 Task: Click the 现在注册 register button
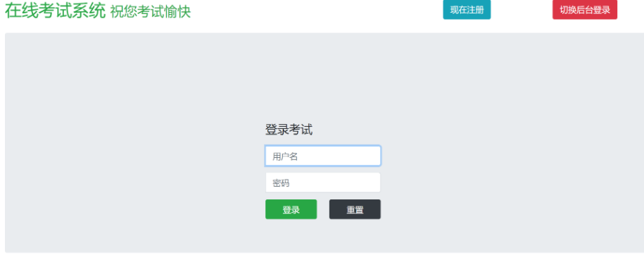[x=467, y=10]
